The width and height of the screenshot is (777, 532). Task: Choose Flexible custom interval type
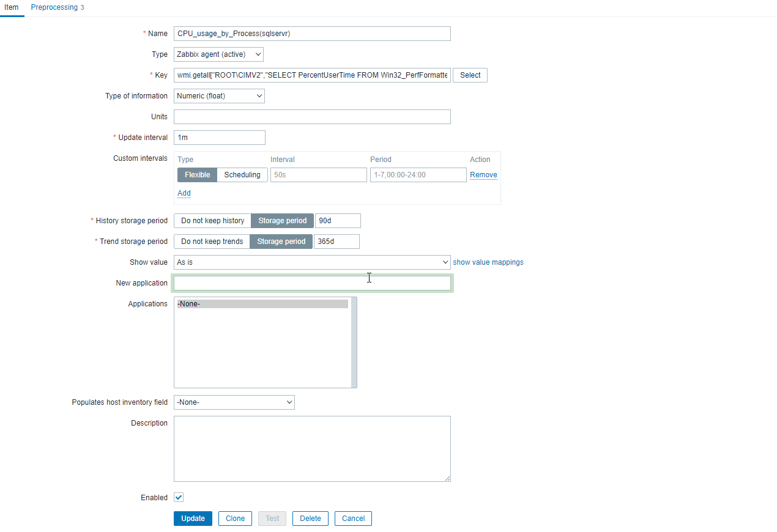(x=197, y=175)
